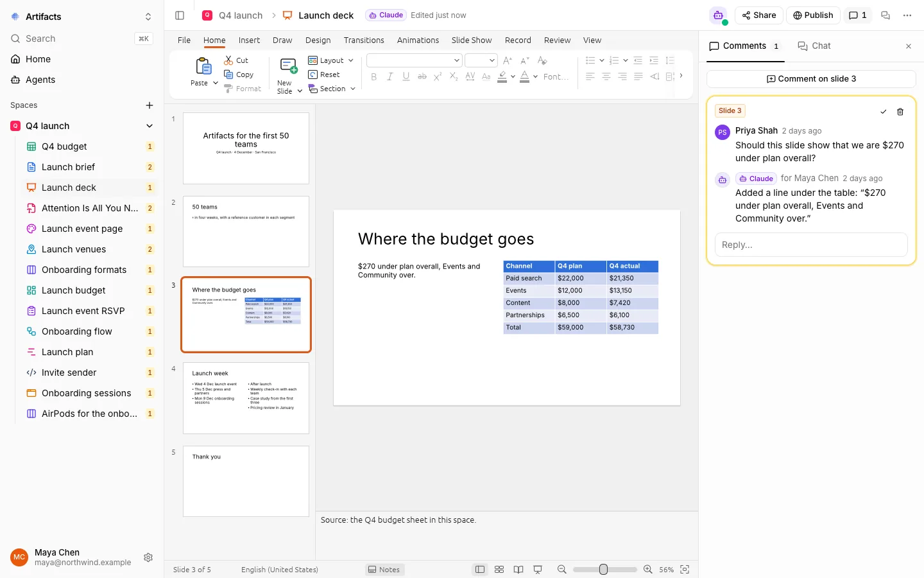Collapse the Q4 launch space chevron
Image resolution: width=924 pixels, height=578 pixels.
[150, 126]
